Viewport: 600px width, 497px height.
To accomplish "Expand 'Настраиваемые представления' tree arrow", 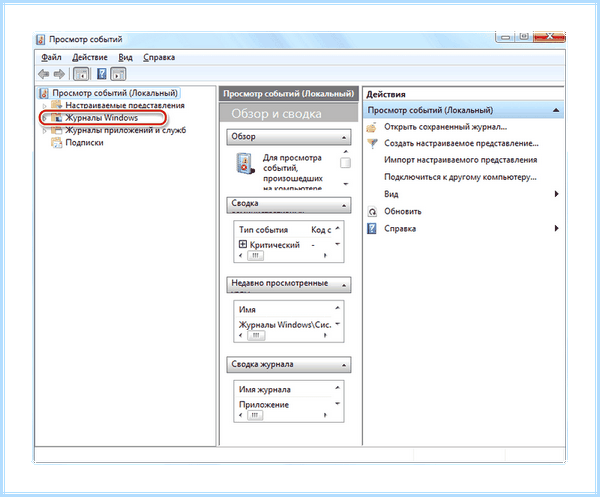I will point(45,105).
